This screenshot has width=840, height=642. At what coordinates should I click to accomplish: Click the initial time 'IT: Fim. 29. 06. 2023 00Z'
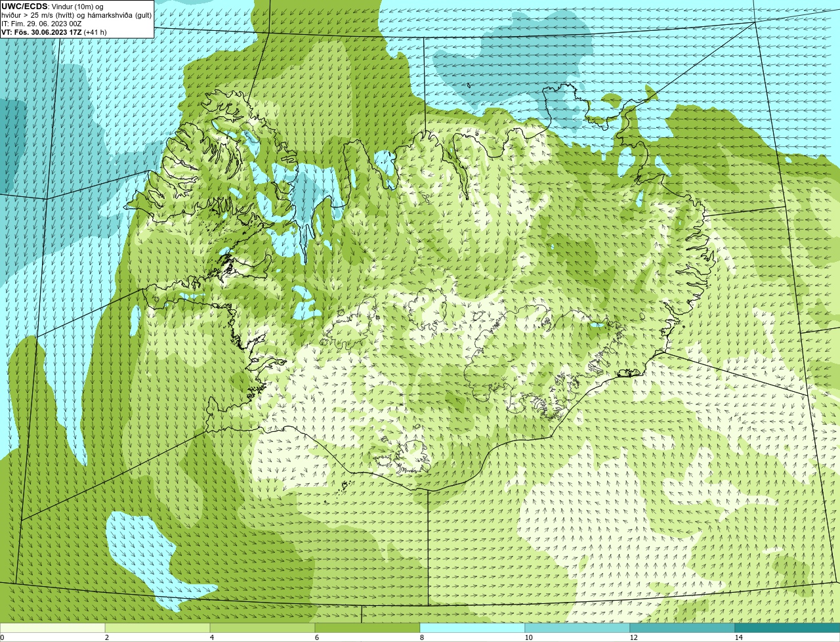pos(41,24)
